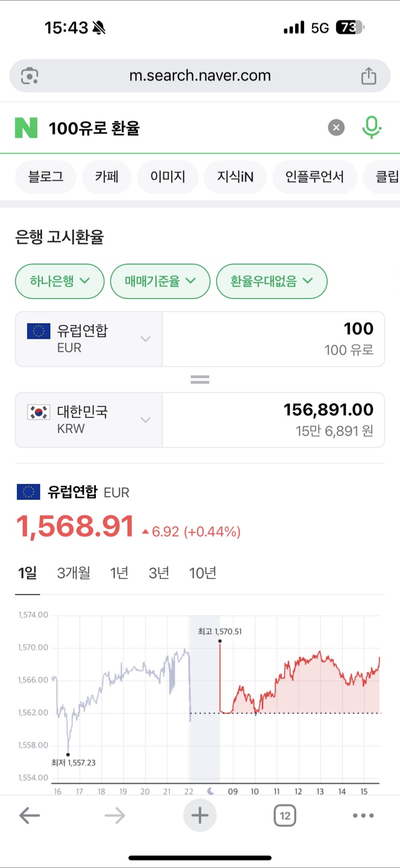Viewport: 400px width, 868px height.
Task: Tap the green Naver N logo
Action: coord(27,127)
